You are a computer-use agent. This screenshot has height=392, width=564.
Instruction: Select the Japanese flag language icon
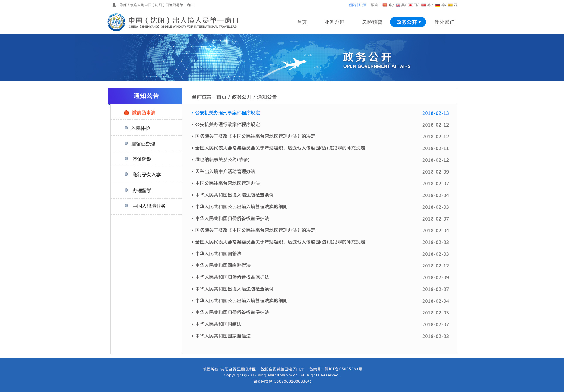coord(411,5)
